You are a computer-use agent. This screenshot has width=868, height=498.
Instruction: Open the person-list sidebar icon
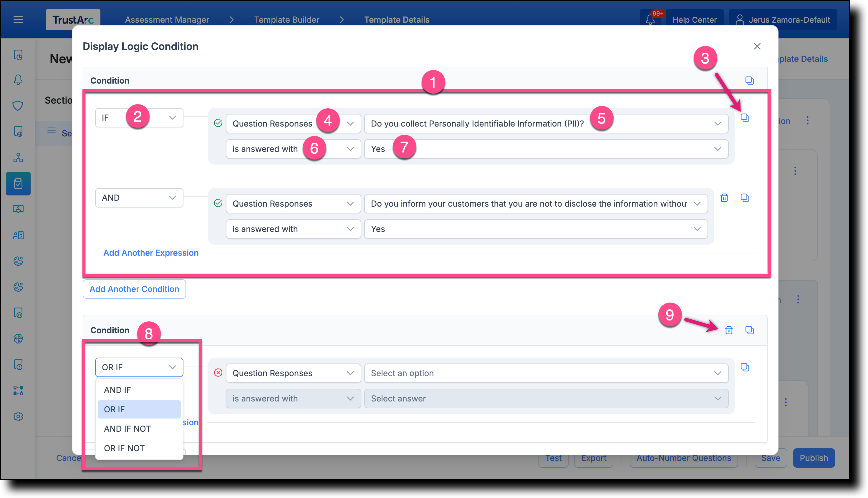18,235
